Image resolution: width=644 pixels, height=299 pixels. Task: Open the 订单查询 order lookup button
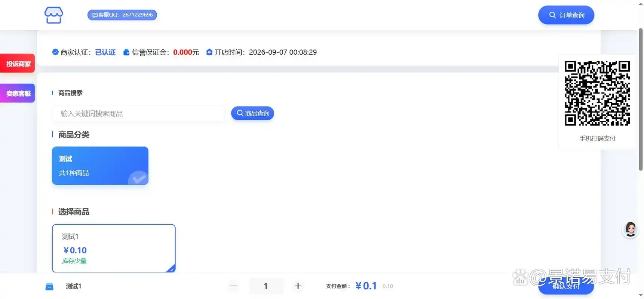[566, 15]
